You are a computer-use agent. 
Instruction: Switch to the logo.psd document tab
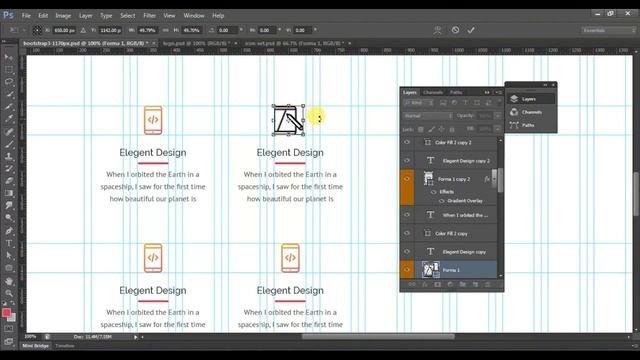click(197, 43)
